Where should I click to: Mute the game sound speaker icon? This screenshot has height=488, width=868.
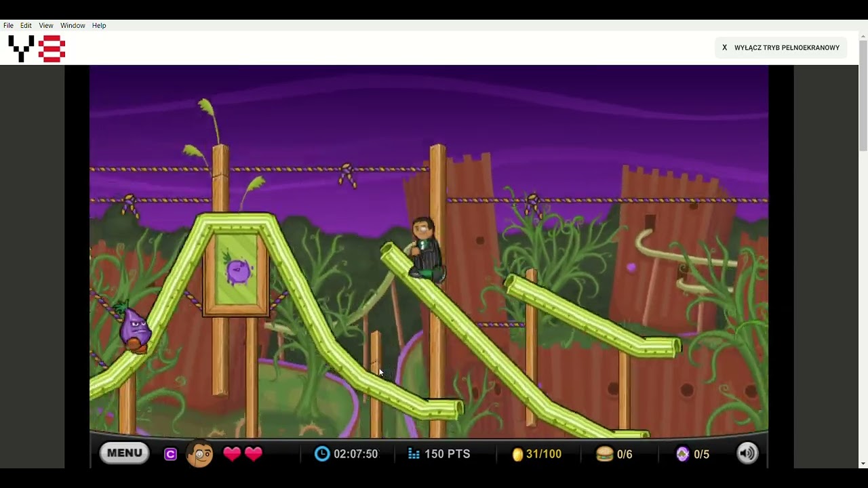tap(747, 453)
